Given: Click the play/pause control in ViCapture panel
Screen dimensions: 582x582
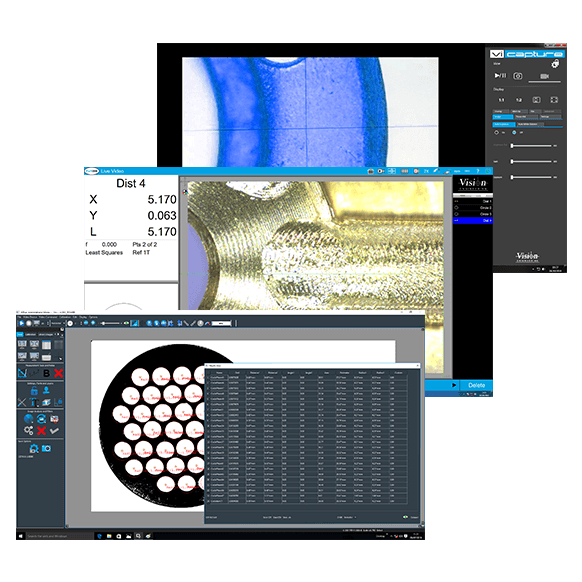Looking at the screenshot, I should click(x=500, y=76).
